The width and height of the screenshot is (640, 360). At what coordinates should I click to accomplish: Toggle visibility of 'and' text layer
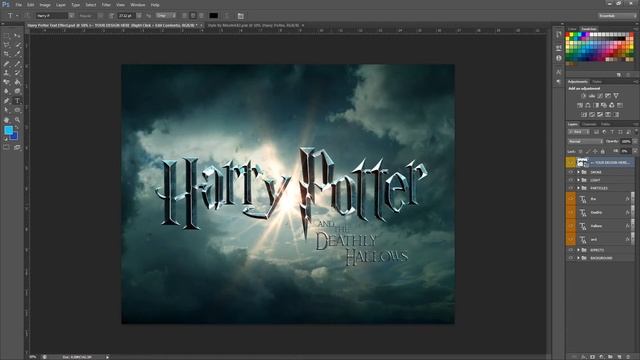[x=571, y=239]
